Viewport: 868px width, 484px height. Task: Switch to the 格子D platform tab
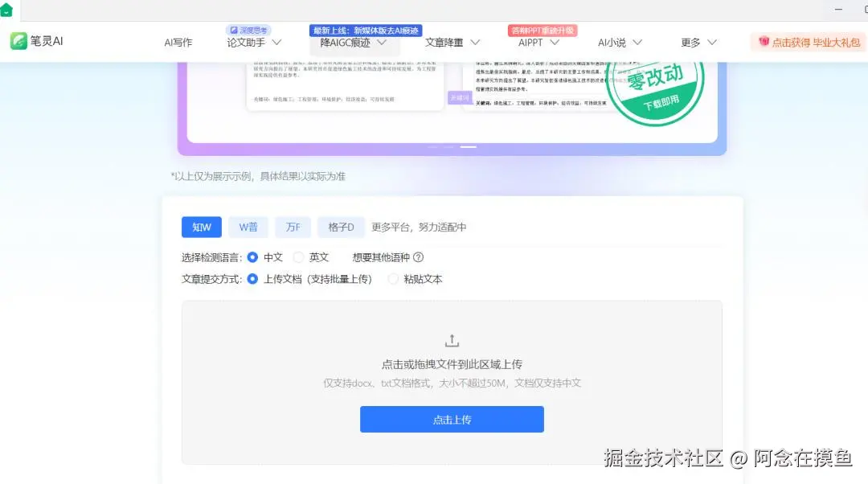[x=341, y=227]
